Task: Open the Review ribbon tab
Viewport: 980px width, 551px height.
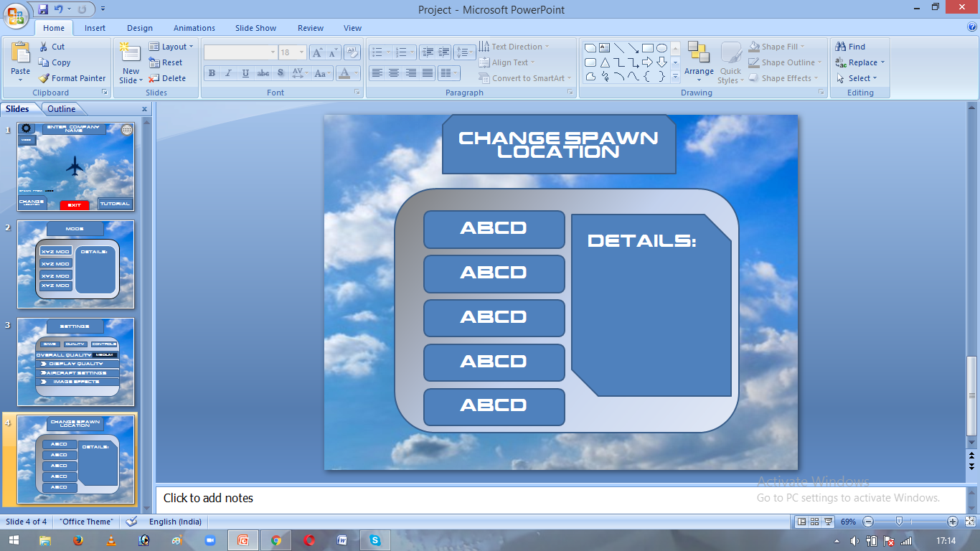Action: (x=311, y=28)
